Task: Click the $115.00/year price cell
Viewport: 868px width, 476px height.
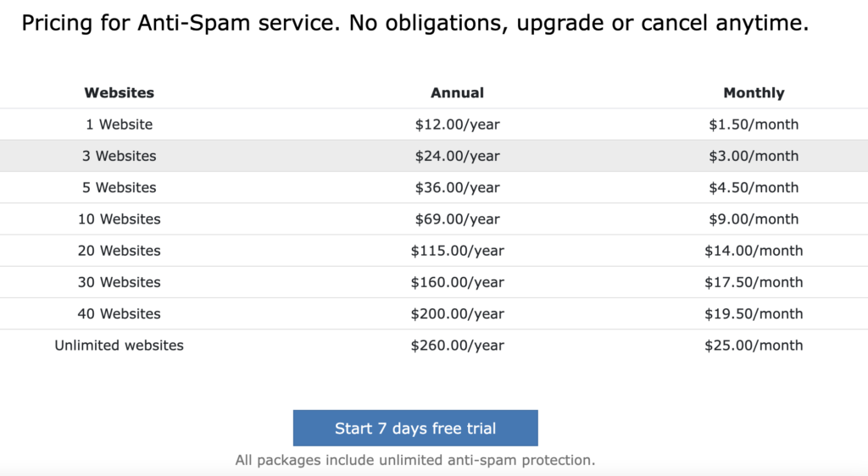Action: (x=457, y=251)
